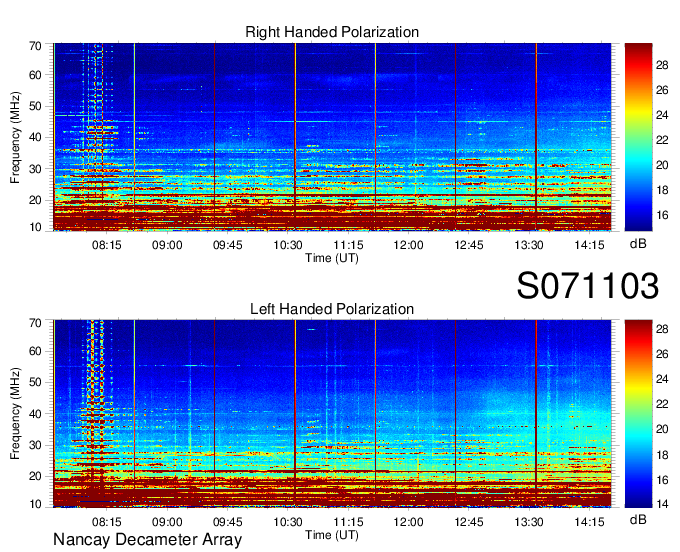Click 30 frequency tick of Right Handed plot
This screenshot has height=552, width=680.
[x=35, y=169]
